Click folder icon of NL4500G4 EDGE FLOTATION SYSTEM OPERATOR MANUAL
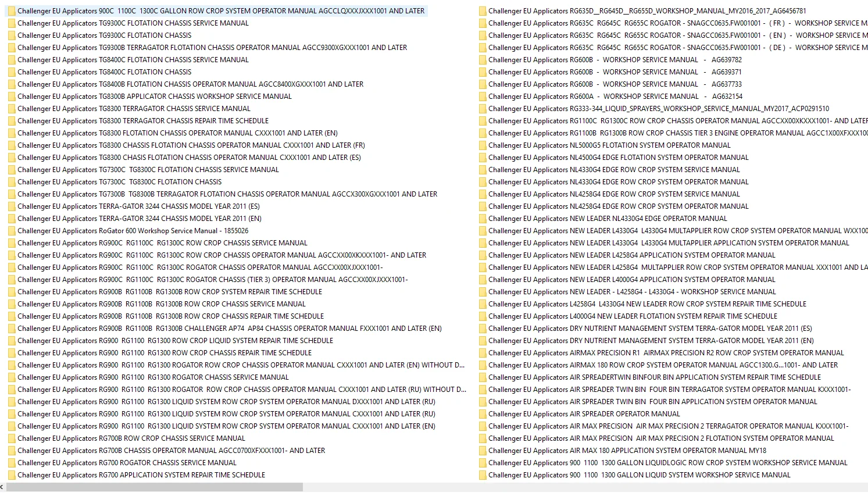868x503 pixels. click(x=483, y=158)
